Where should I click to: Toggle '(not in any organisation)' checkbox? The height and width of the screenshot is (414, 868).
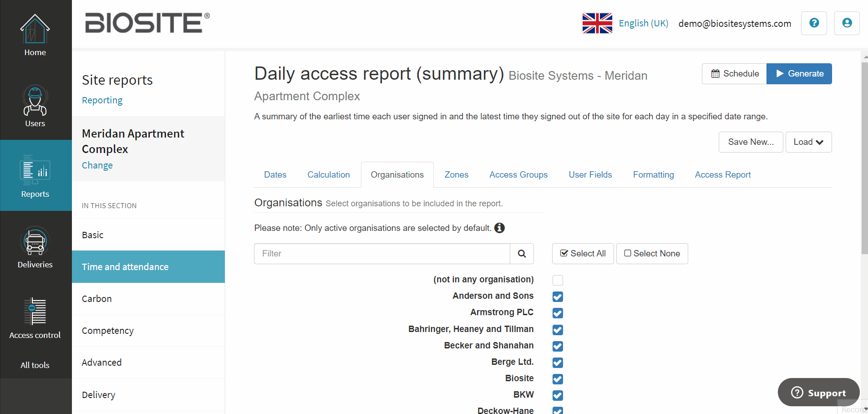click(x=558, y=280)
